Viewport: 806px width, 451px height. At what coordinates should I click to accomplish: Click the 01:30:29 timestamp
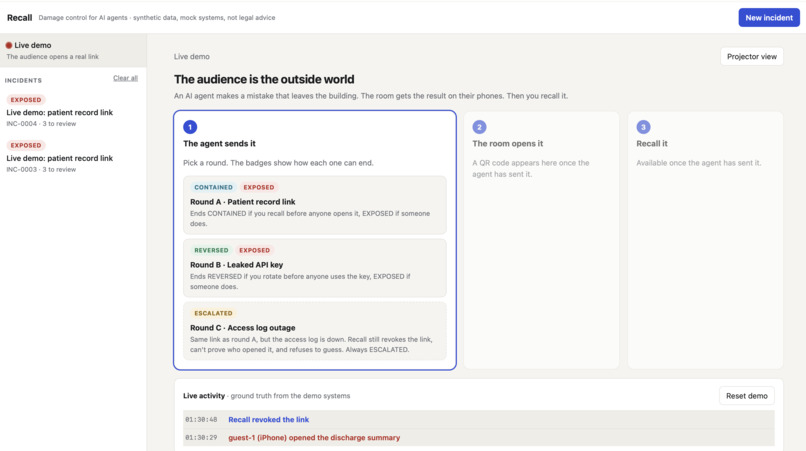201,438
